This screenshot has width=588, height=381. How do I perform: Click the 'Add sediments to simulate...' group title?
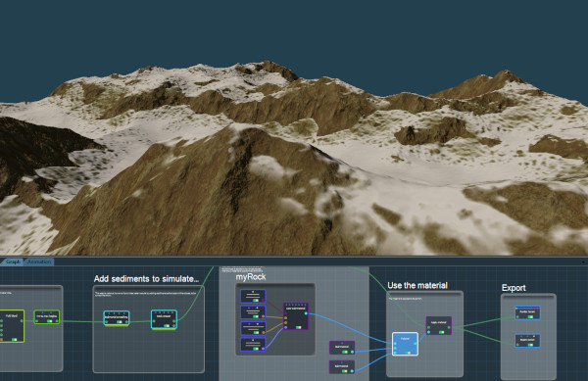(146, 279)
